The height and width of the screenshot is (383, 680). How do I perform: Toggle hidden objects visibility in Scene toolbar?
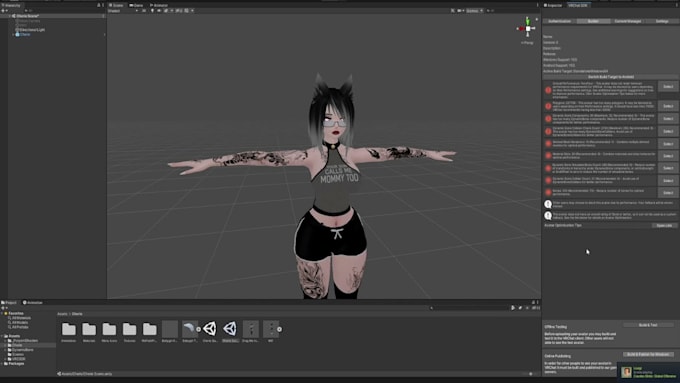[179, 10]
